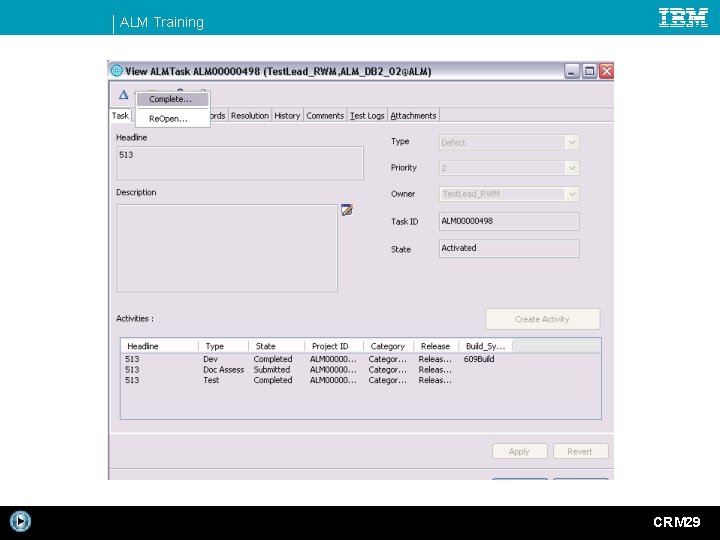
Task: Close the View ALMTask window
Action: coord(607,71)
